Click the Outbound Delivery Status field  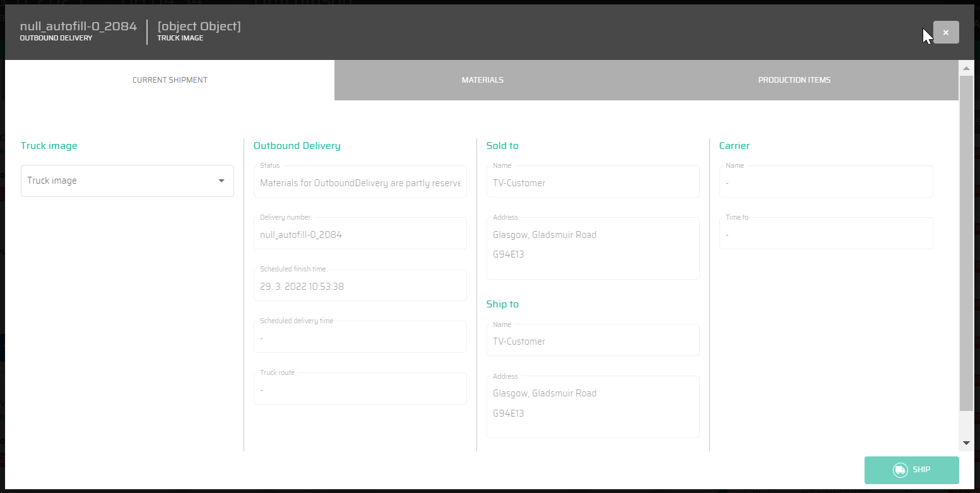360,183
